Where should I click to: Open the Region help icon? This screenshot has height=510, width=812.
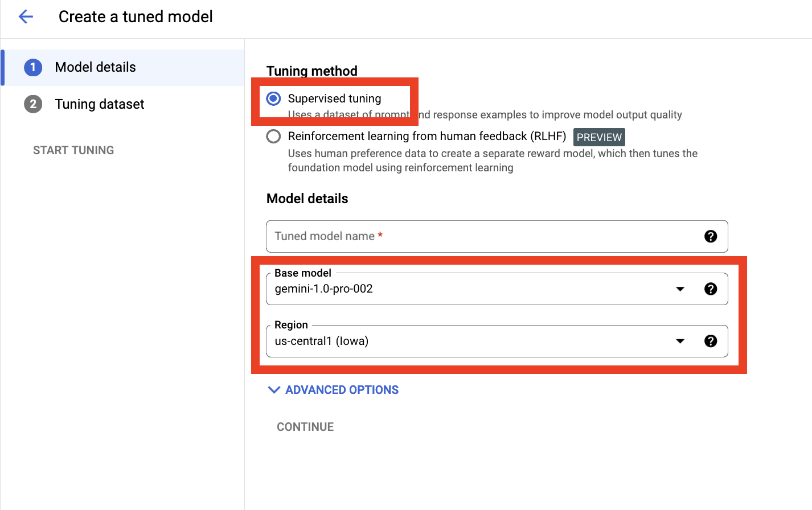tap(710, 341)
